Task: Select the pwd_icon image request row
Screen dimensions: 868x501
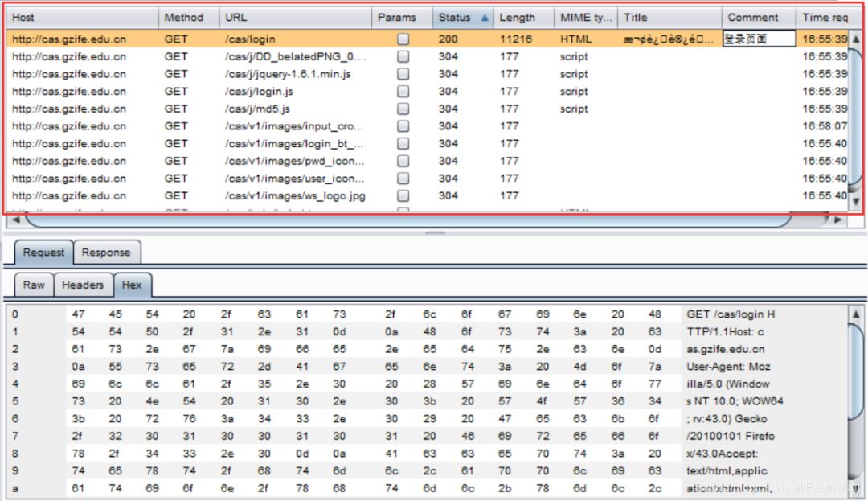Action: click(294, 161)
